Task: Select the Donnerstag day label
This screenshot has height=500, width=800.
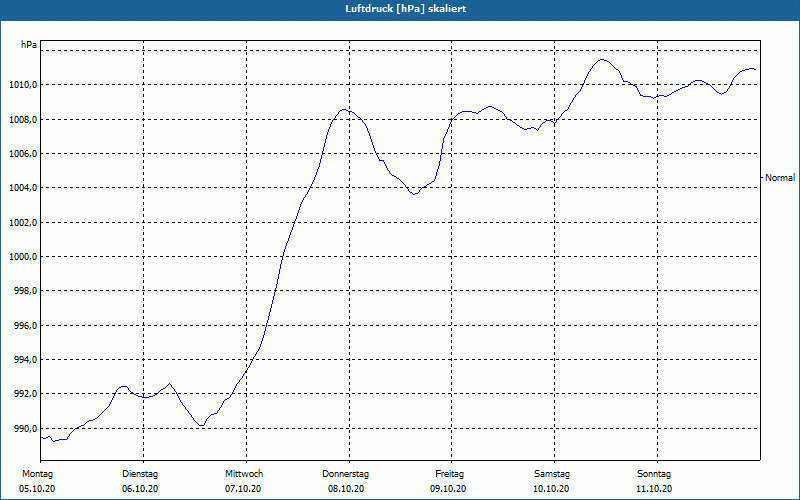Action: (x=345, y=474)
